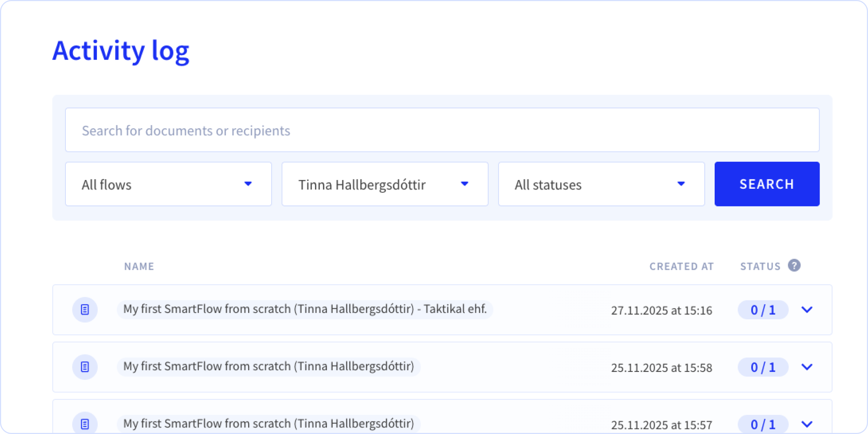Click the '27.11.2025 at 15:16' date

click(x=661, y=310)
